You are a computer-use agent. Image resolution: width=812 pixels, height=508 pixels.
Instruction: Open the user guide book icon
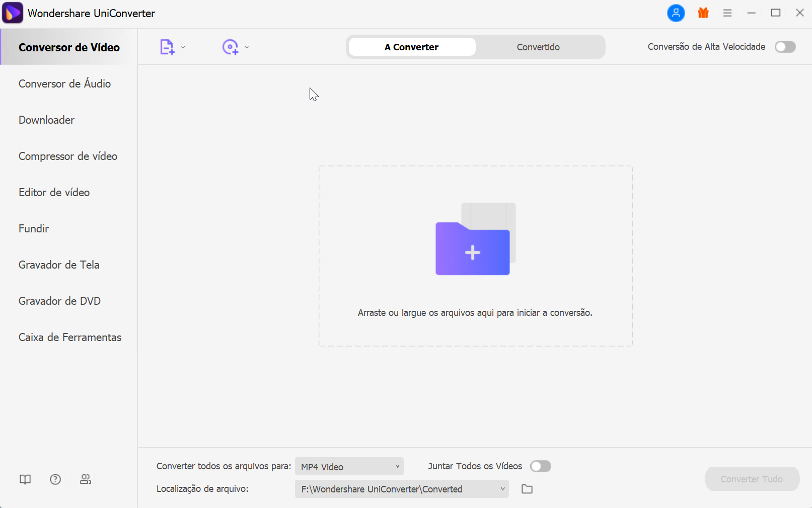click(25, 479)
